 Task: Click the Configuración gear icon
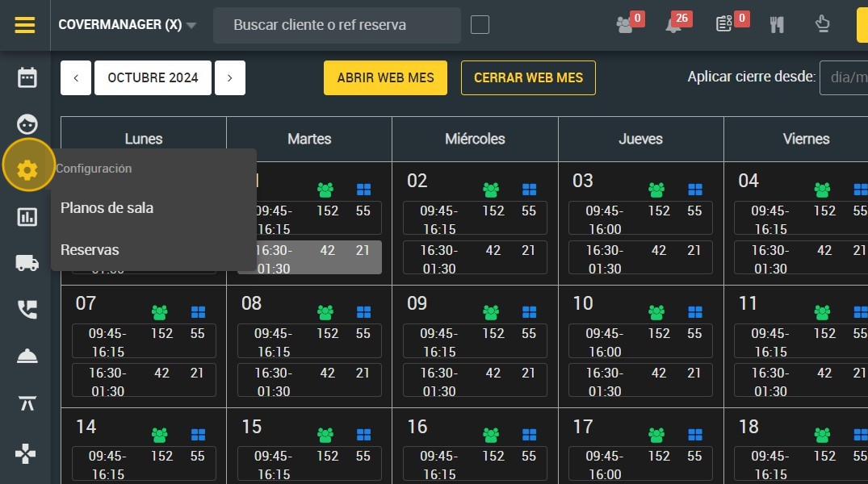pos(27,169)
